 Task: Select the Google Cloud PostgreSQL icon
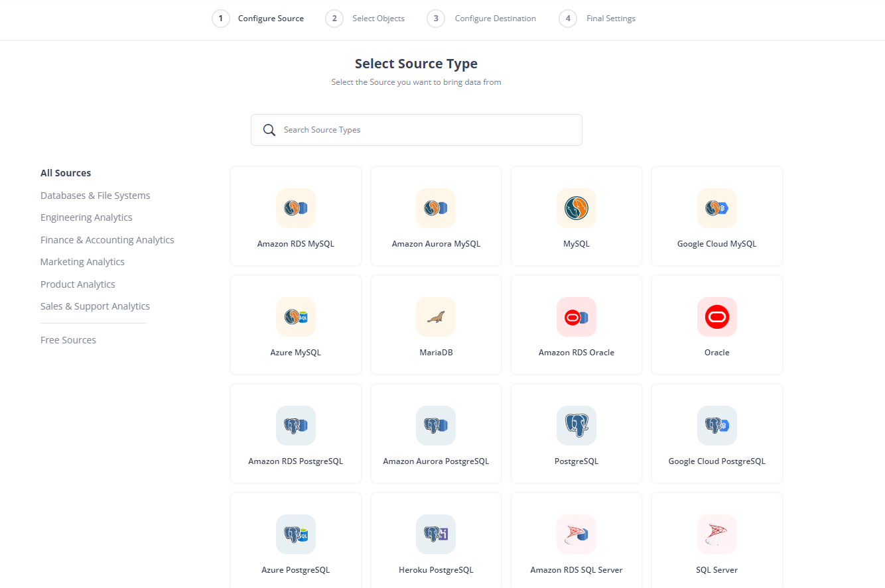click(x=717, y=426)
